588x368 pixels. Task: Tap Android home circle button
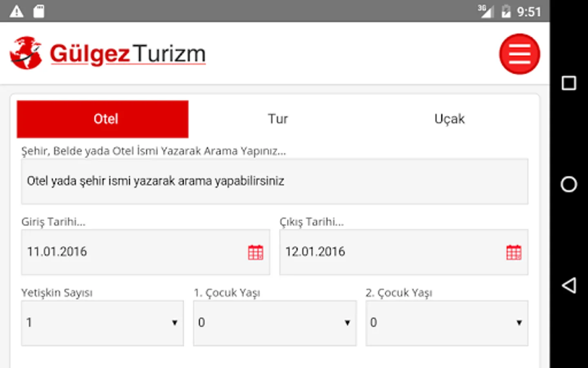[569, 184]
